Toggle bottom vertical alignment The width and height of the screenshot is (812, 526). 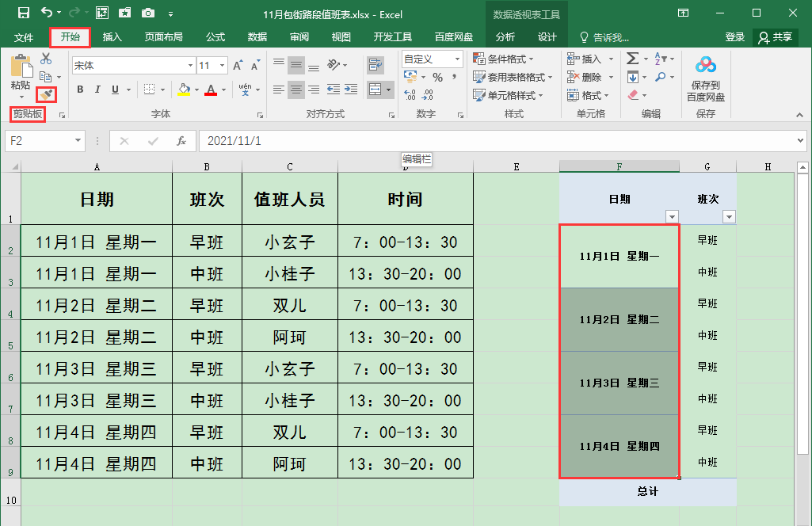tap(314, 67)
